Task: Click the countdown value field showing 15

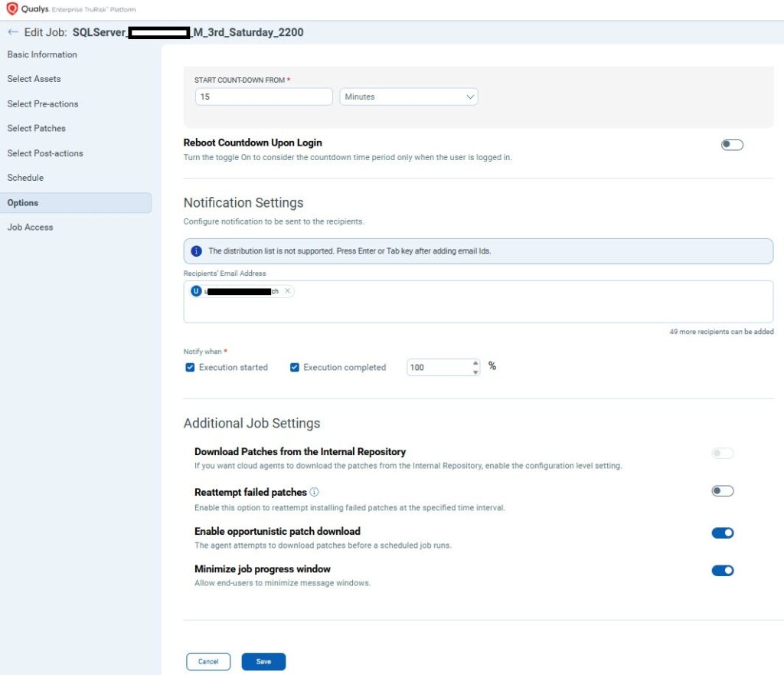Action: 263,97
